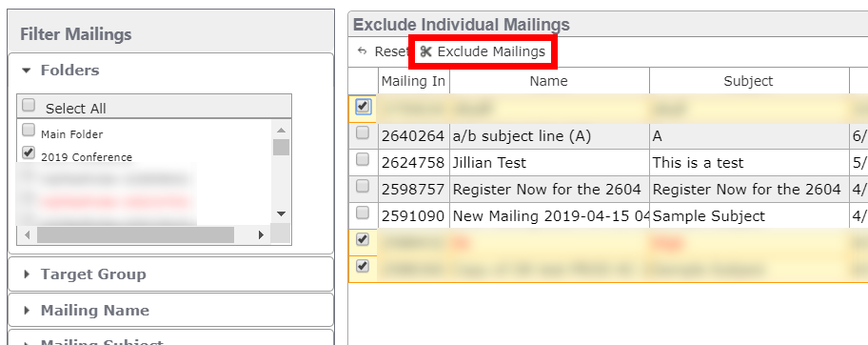868x345 pixels.
Task: Select checkbox for mailing 2598757
Action: click(363, 187)
